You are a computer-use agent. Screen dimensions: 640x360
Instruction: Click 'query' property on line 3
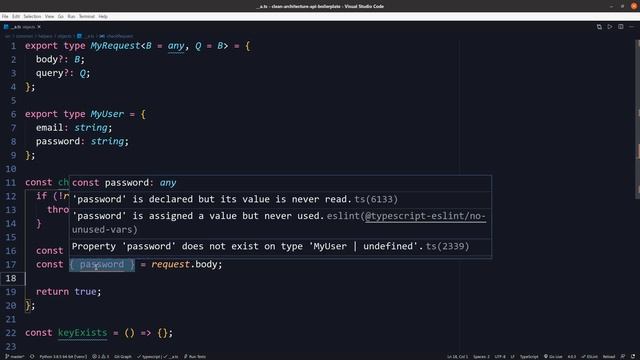49,73
